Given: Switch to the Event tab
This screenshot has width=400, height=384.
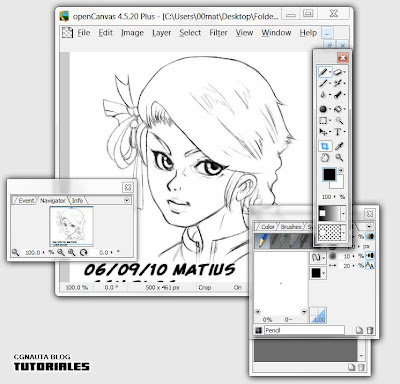Looking at the screenshot, I should 25,200.
